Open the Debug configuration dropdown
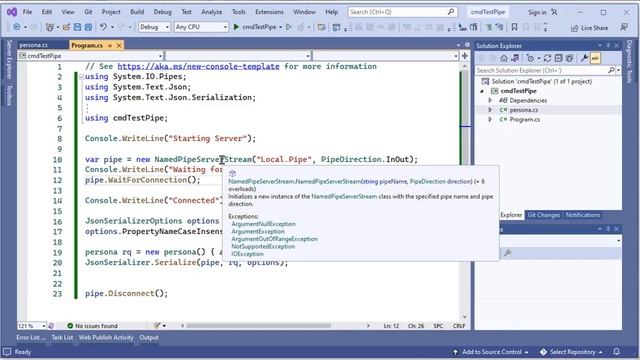Image resolution: width=640 pixels, height=360 pixels. [154, 27]
